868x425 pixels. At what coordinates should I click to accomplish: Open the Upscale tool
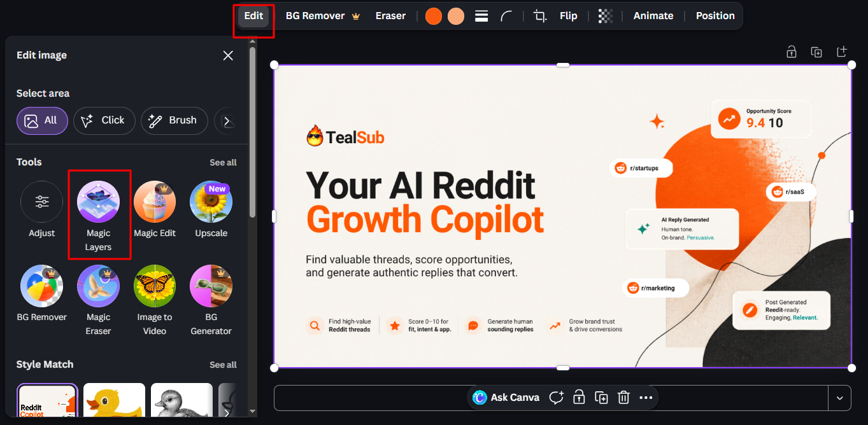coord(211,210)
